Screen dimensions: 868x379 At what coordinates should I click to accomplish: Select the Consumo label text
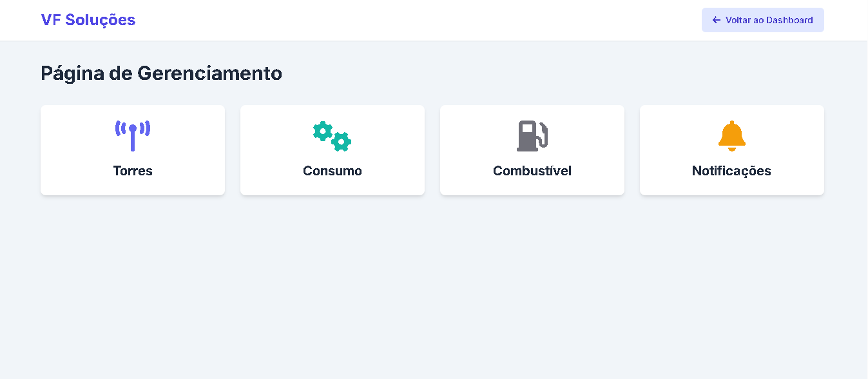(x=333, y=171)
